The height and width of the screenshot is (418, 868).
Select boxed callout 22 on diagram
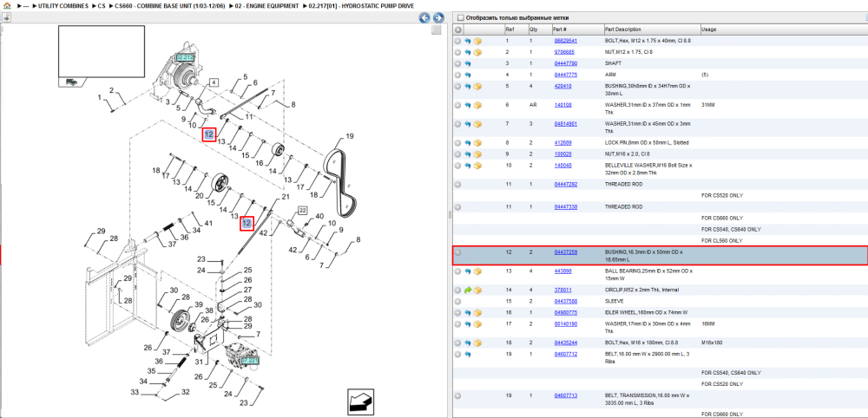(302, 210)
